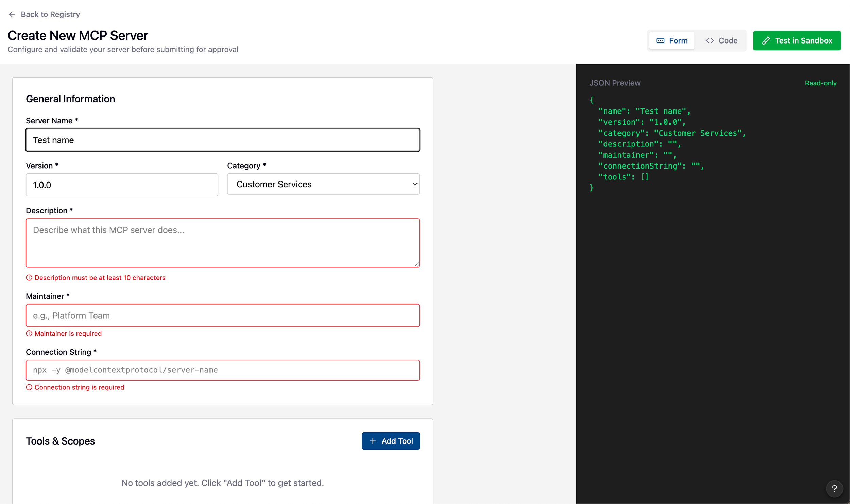Click the Description error warning icon
The width and height of the screenshot is (850, 504).
tap(29, 278)
